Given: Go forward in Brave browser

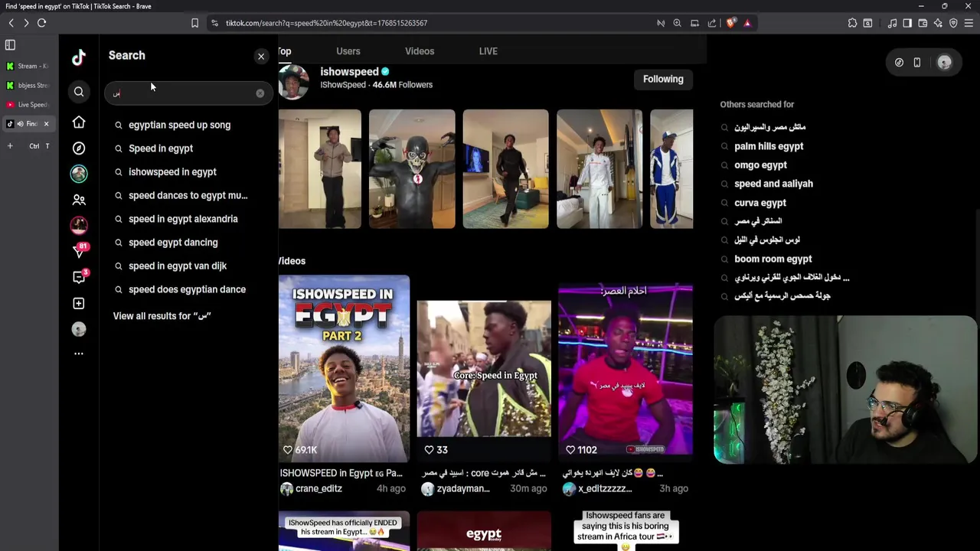Looking at the screenshot, I should pyautogui.click(x=26, y=23).
